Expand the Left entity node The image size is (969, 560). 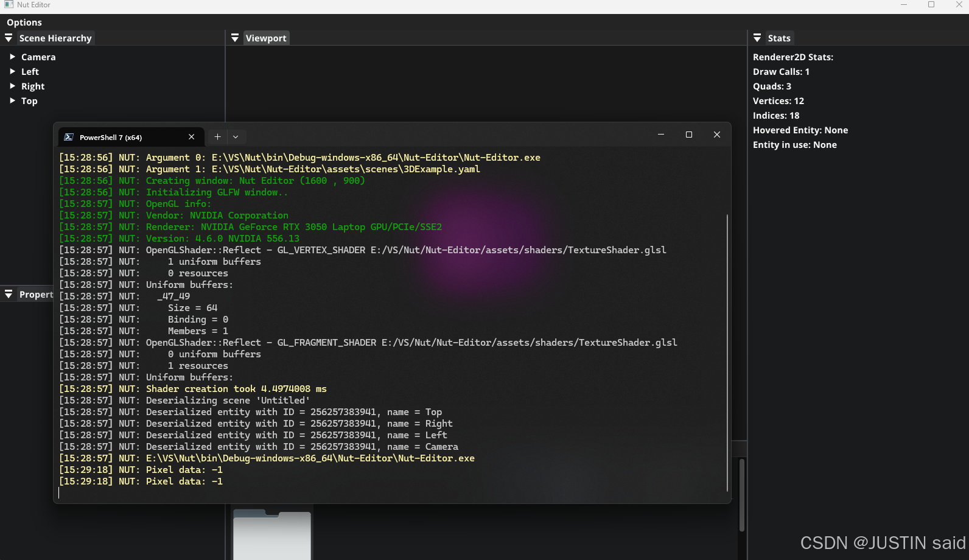point(12,71)
